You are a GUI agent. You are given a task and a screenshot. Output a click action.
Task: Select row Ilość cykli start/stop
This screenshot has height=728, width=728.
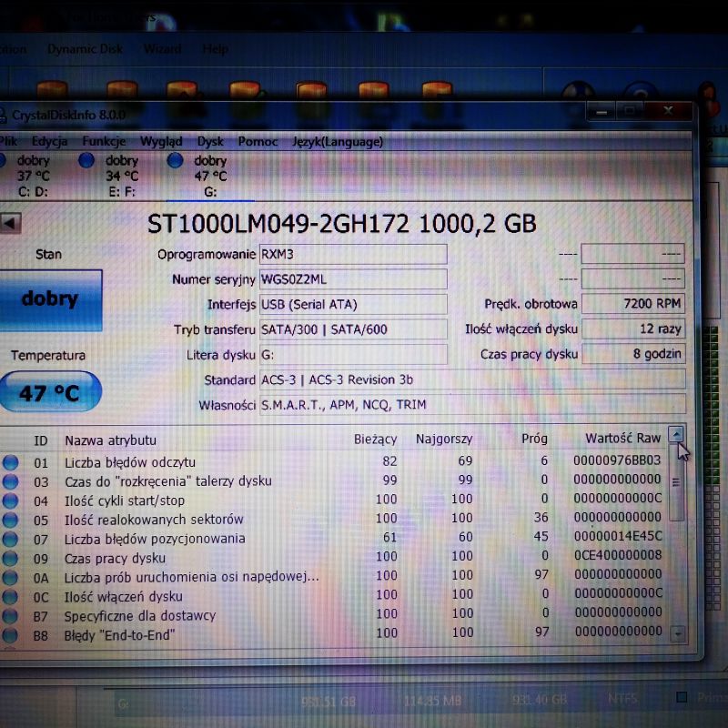coord(334,500)
